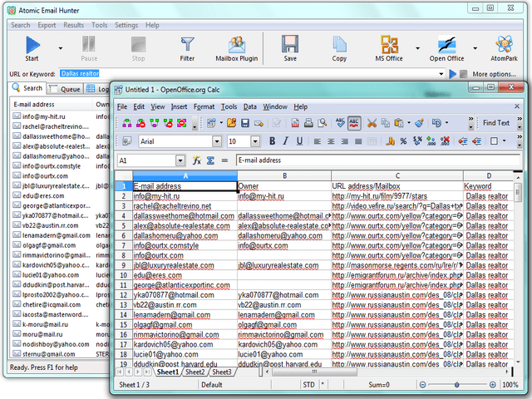This screenshot has height=399, width=532.
Task: Expand the font size dropdown
Action: tap(255, 142)
